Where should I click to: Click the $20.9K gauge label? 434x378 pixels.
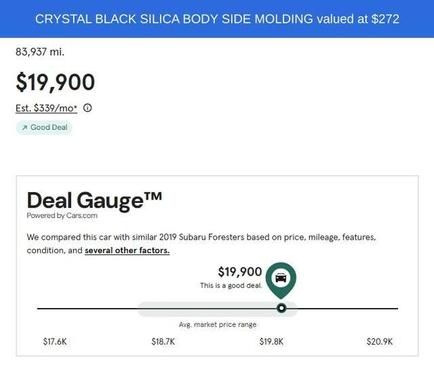380,342
